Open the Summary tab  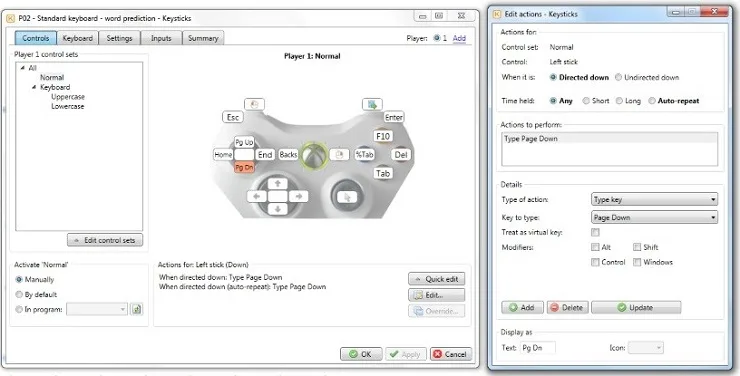(x=203, y=38)
